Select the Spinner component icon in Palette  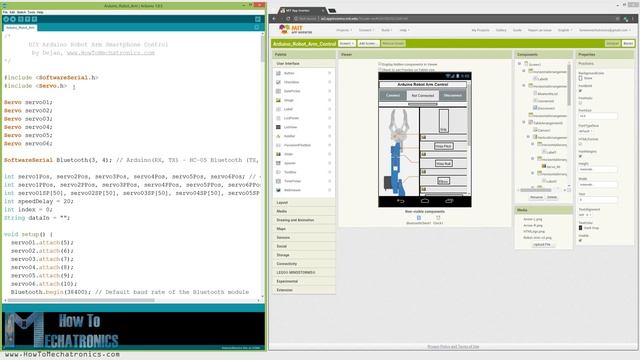[278, 163]
